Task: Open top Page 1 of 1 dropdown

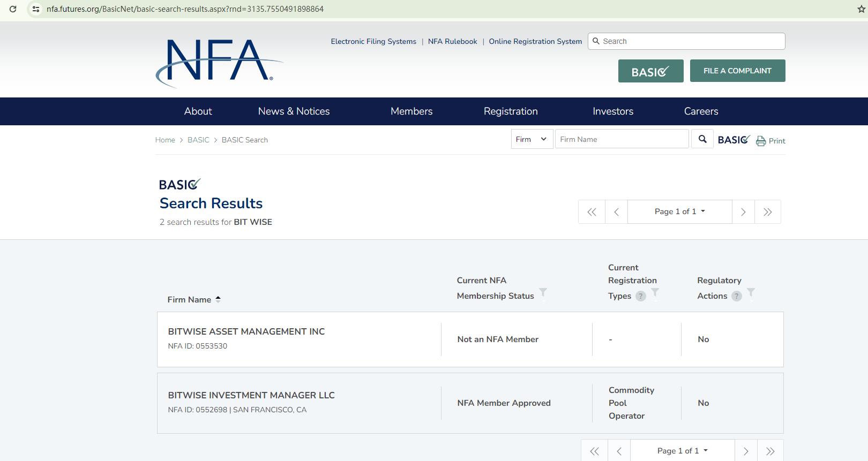Action: (x=680, y=212)
